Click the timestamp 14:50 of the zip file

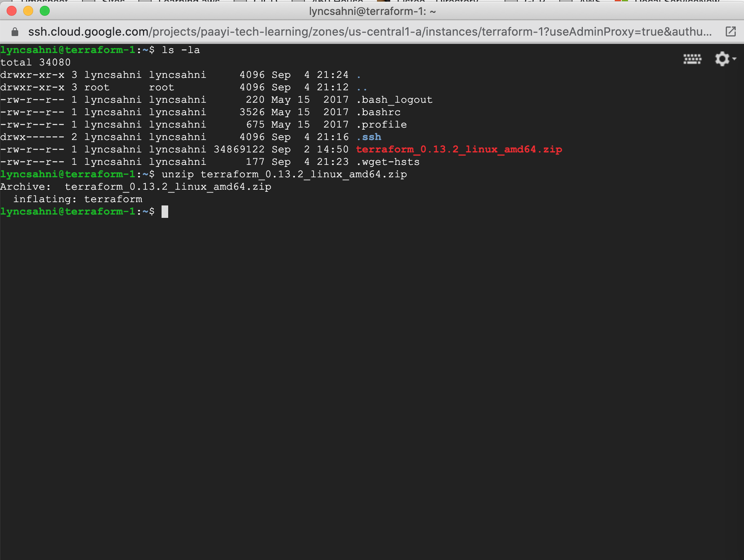pyautogui.click(x=333, y=150)
